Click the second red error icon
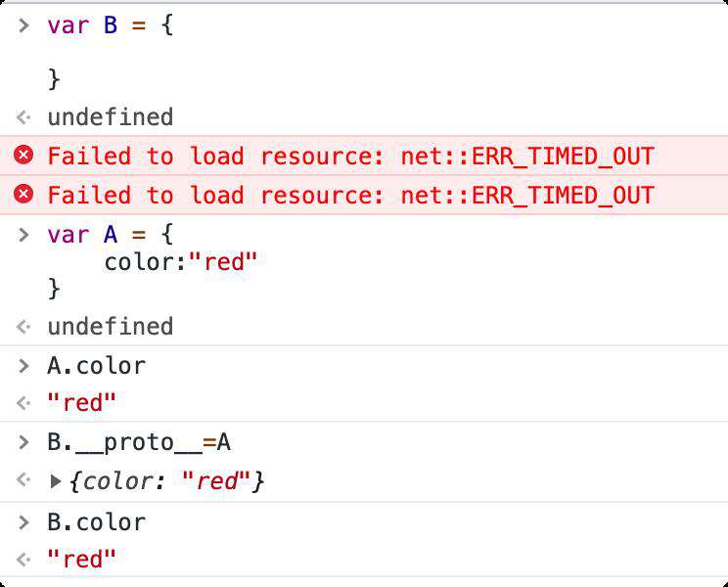The width and height of the screenshot is (728, 587). [23, 194]
